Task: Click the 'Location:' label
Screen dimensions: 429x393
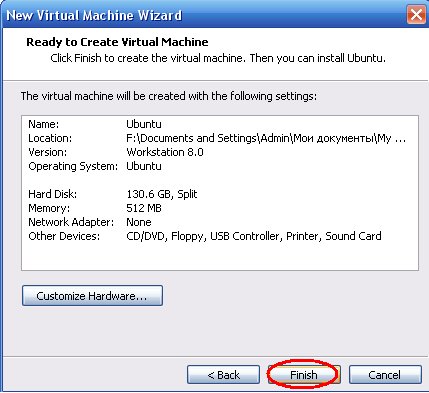Action: [50, 138]
